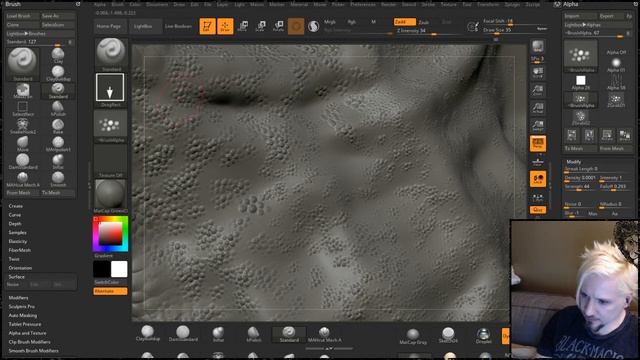Expand the Depth brush subpalette
The width and height of the screenshot is (640, 360).
point(15,224)
